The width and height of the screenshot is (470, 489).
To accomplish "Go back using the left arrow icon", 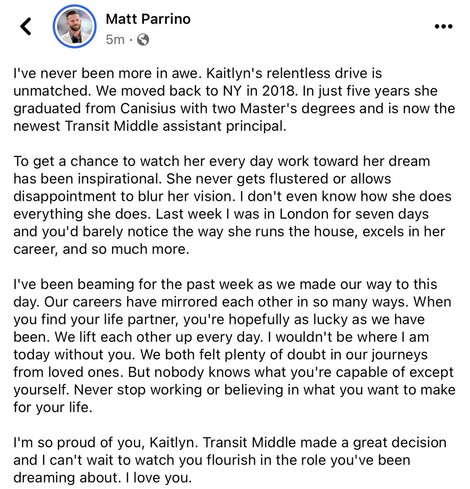I will (x=26, y=26).
